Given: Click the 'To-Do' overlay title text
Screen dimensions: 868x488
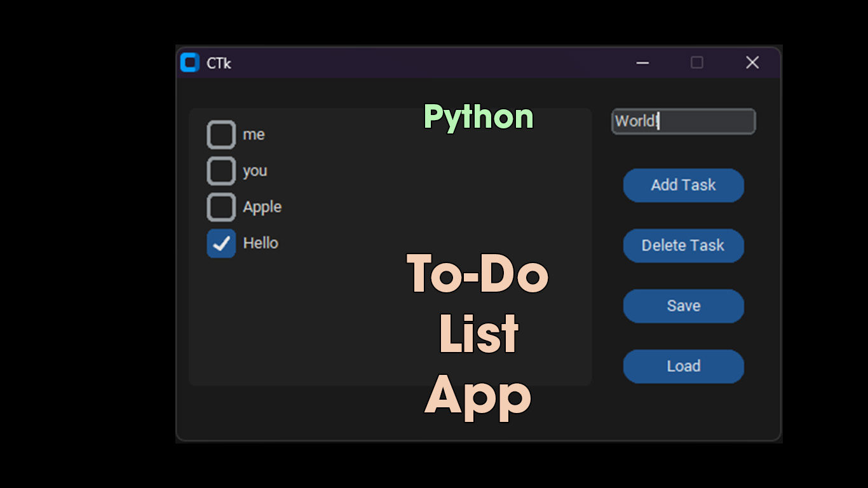Looking at the screenshot, I should click(478, 274).
